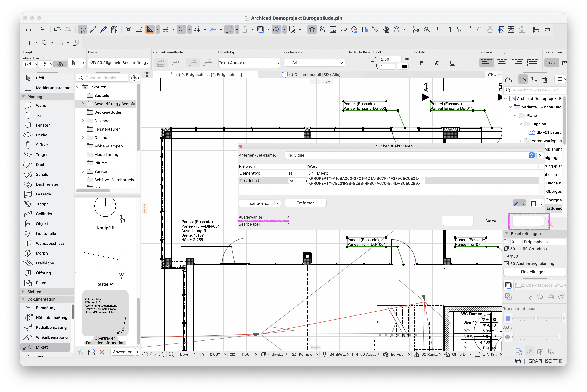
Task: Select the Wand tool
Action: [41, 106]
